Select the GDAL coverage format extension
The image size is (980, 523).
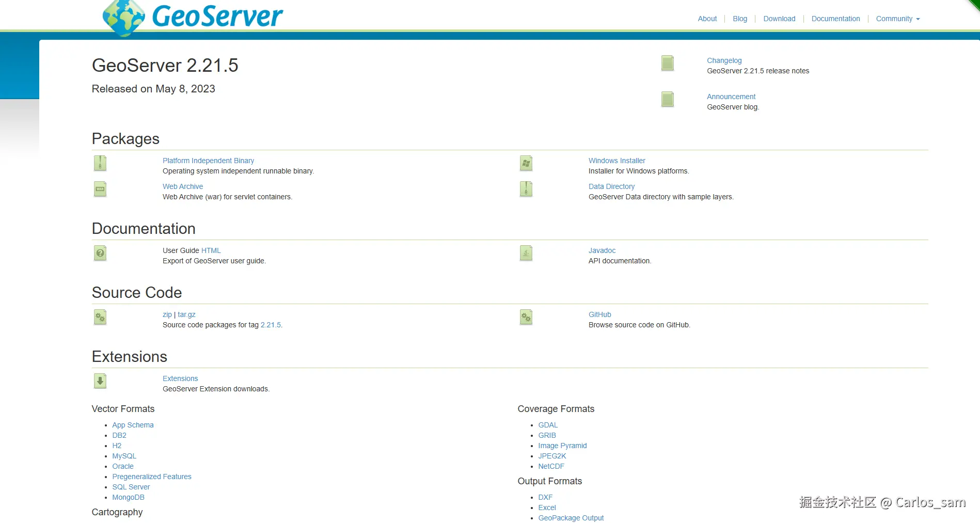548,425
